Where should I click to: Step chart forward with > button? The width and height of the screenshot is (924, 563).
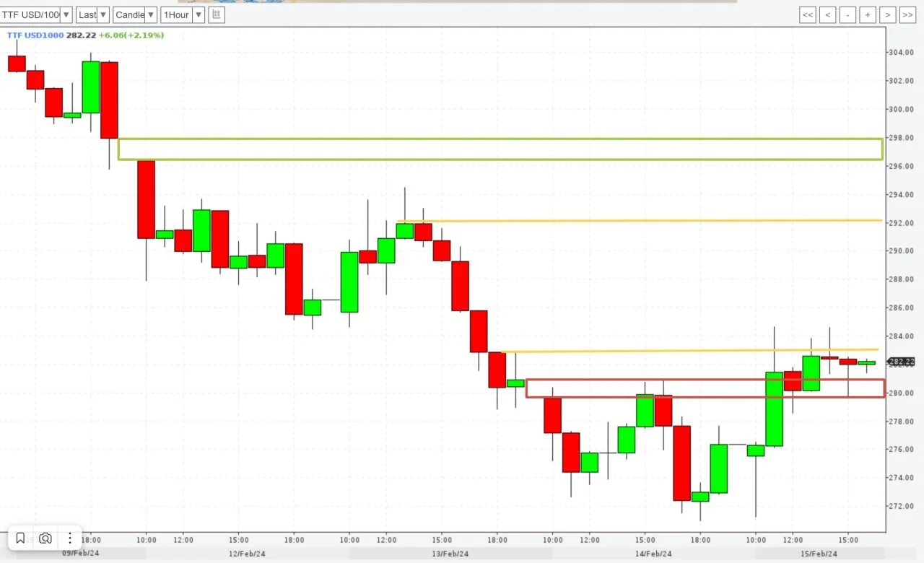(x=888, y=14)
